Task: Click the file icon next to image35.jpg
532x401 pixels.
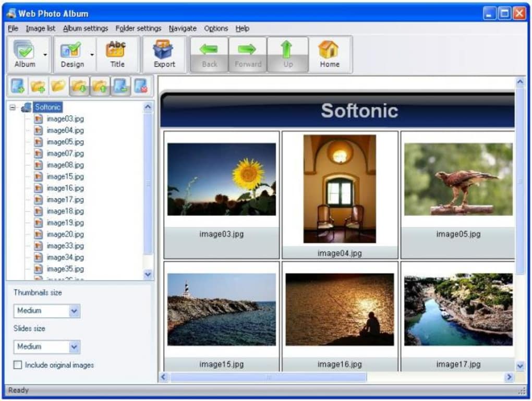Action: click(39, 269)
